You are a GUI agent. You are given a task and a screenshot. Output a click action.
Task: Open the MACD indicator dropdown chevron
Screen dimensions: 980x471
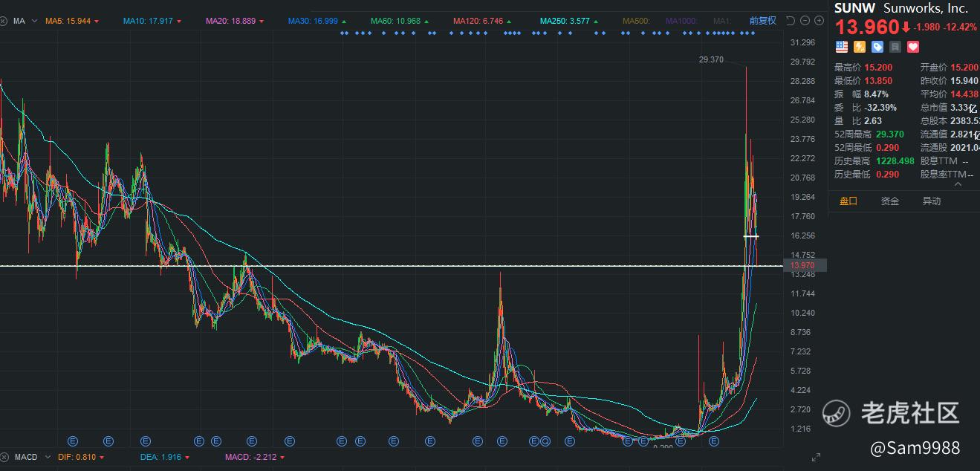pyautogui.click(x=46, y=457)
